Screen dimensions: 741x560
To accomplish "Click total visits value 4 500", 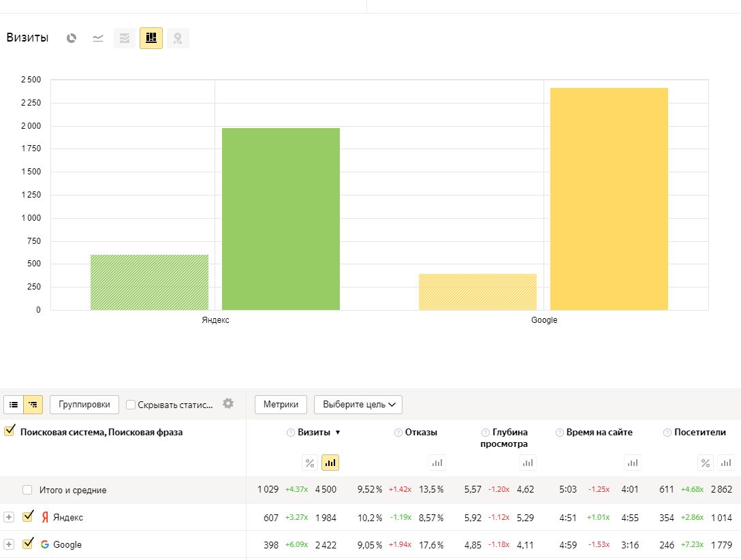I will coord(326,490).
